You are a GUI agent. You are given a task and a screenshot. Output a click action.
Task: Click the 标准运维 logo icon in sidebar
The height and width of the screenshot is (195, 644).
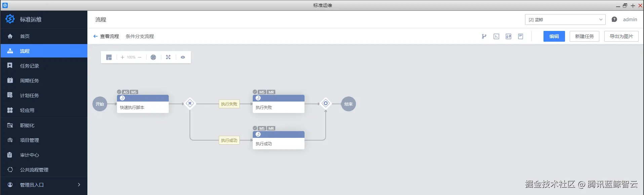pos(10,19)
